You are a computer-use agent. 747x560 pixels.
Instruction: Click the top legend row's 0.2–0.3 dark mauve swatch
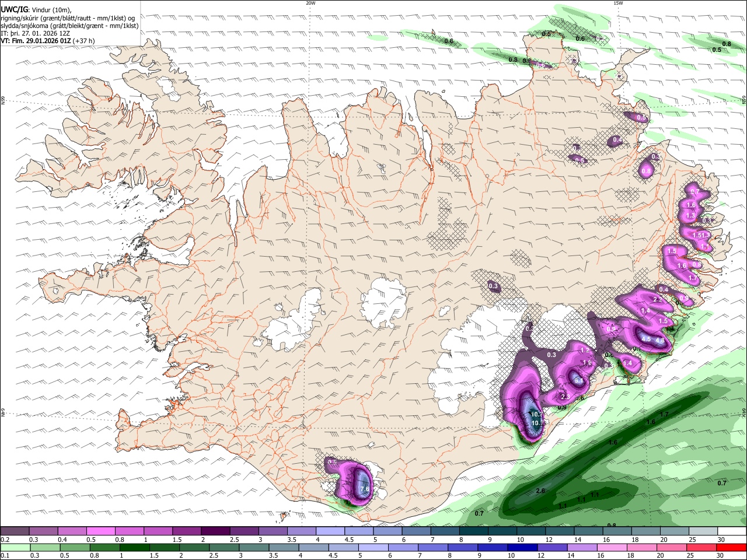coord(15,531)
